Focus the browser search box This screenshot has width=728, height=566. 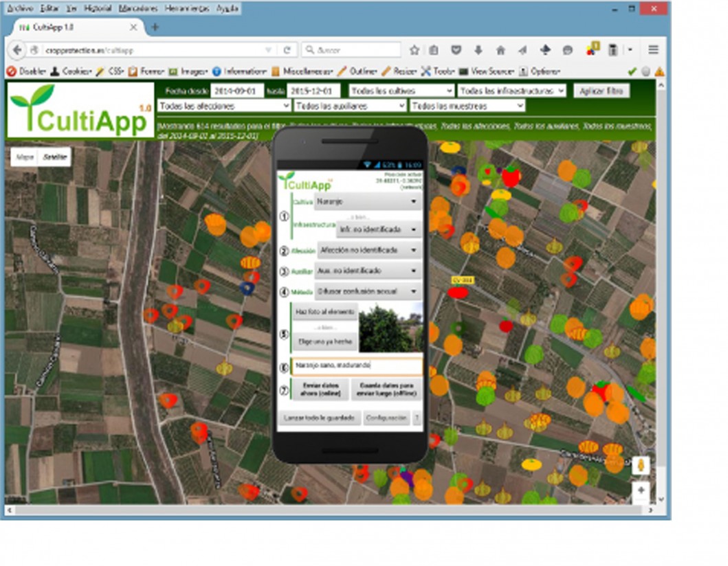click(x=351, y=50)
